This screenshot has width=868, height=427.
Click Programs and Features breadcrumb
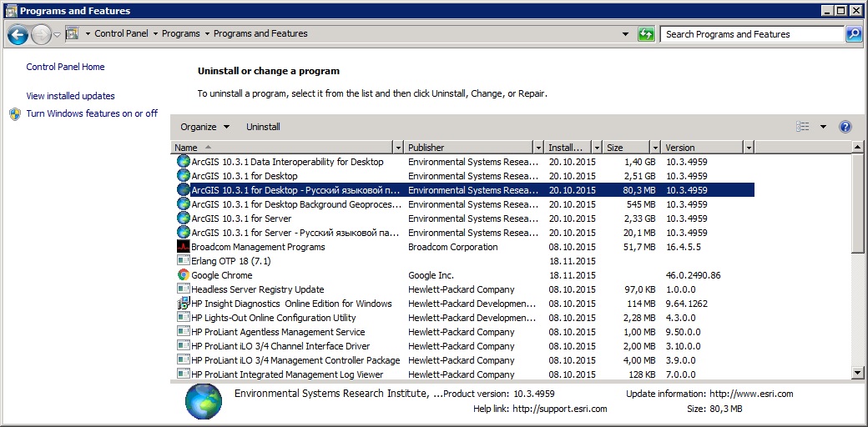(x=260, y=33)
